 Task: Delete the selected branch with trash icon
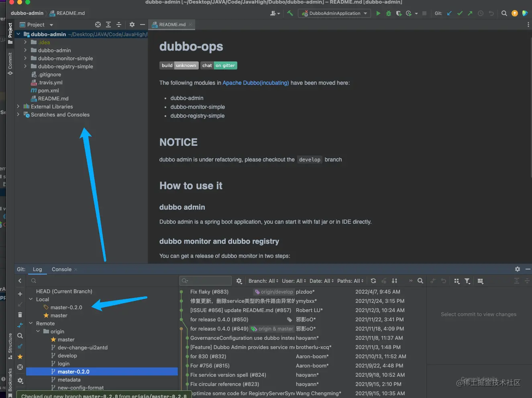(x=20, y=315)
